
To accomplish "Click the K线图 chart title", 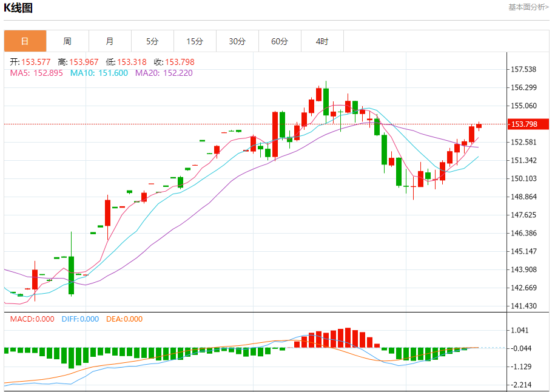I will (x=18, y=8).
